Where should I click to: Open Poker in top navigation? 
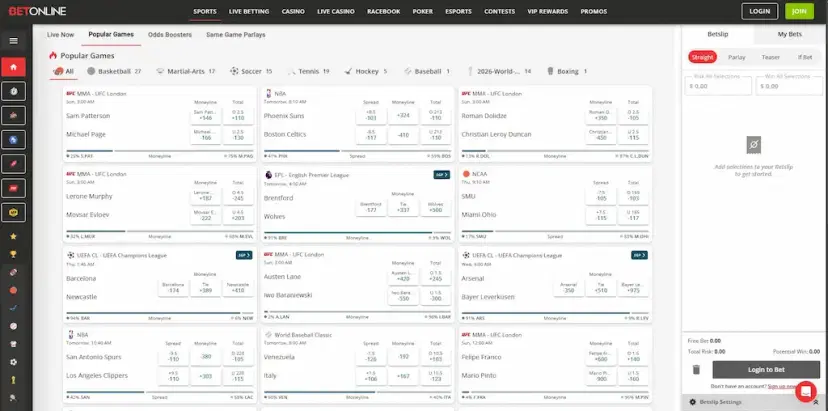coord(422,12)
